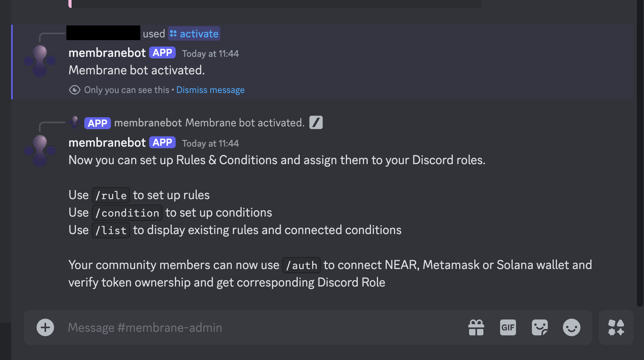Image resolution: width=644 pixels, height=360 pixels.
Task: Click the /condition inline command text
Action: coord(127,213)
